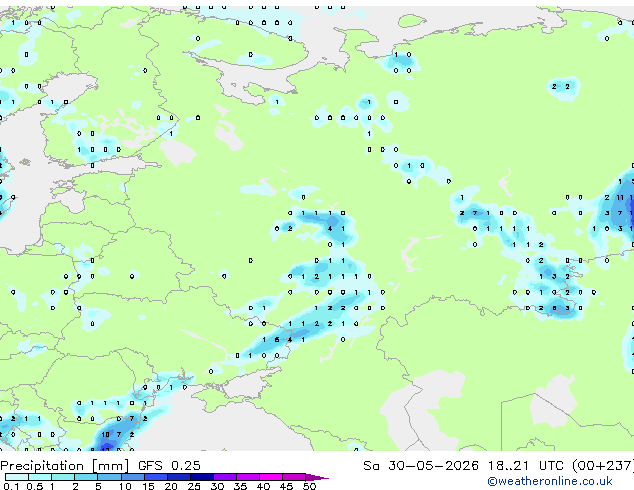This screenshot has width=634, height=490.
Task: Click the "Sa 30-05-2026" date text
Action: click(421, 466)
